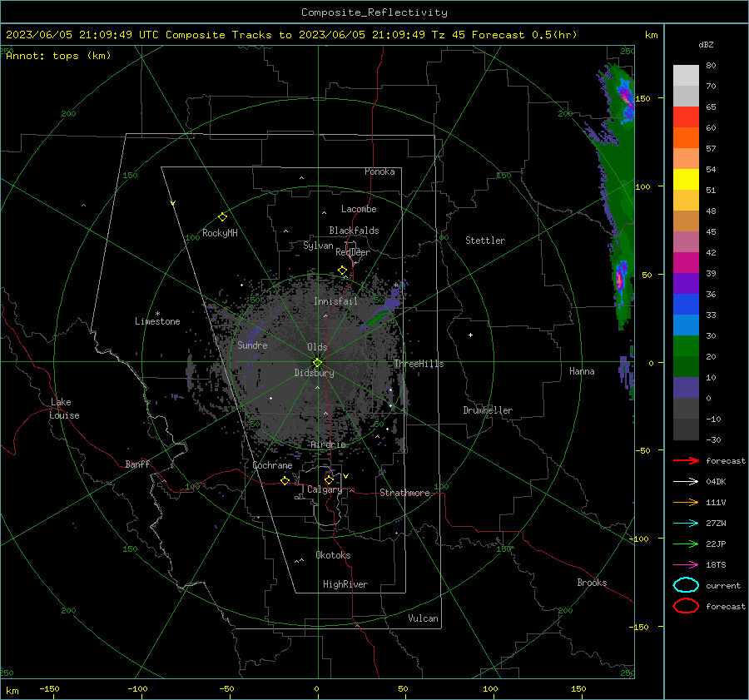Click yellow V marker northwest of RockyMH
The width and height of the screenshot is (749, 700).
point(173,203)
